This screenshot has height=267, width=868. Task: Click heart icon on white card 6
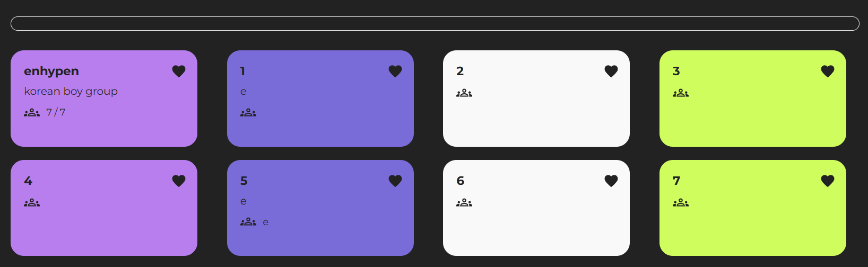coord(611,181)
